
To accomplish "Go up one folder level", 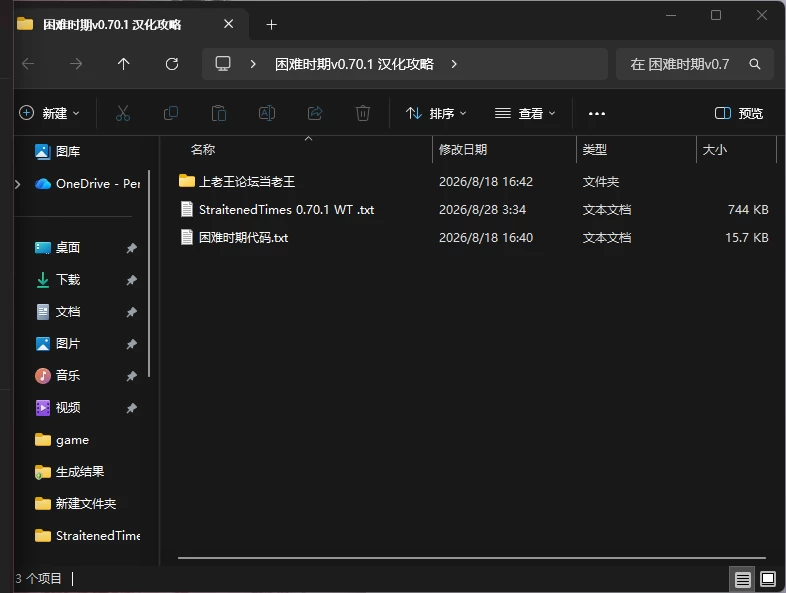I will pos(123,64).
